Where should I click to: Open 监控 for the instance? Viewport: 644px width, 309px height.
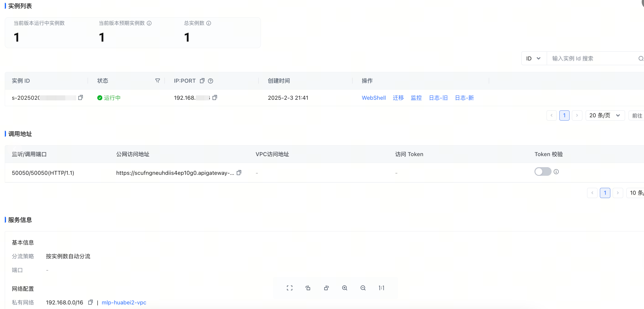click(416, 98)
